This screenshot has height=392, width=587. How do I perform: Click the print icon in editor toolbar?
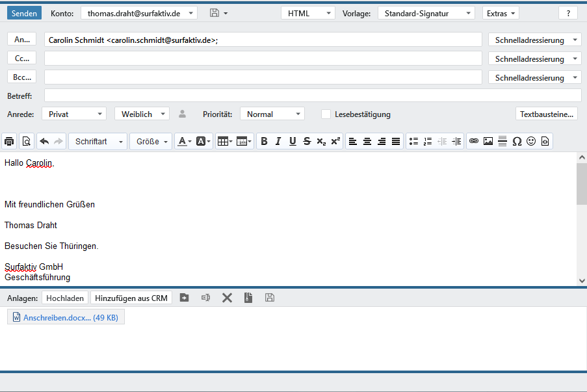(x=10, y=141)
